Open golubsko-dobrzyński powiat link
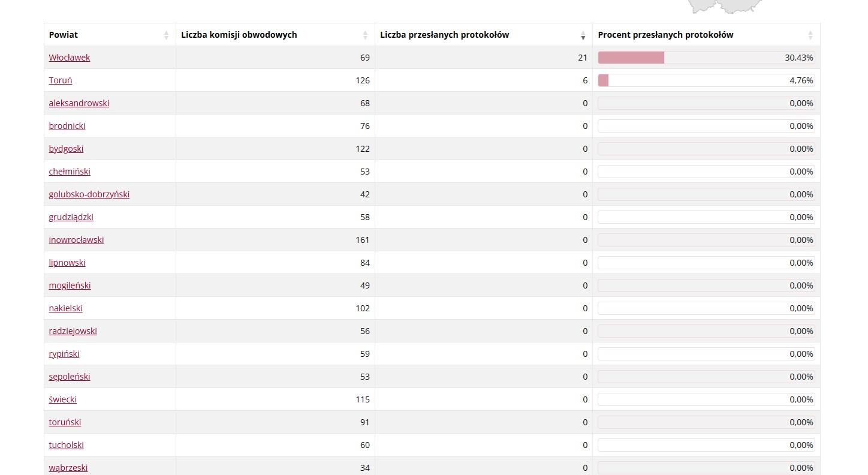868x475 pixels. coord(89,194)
